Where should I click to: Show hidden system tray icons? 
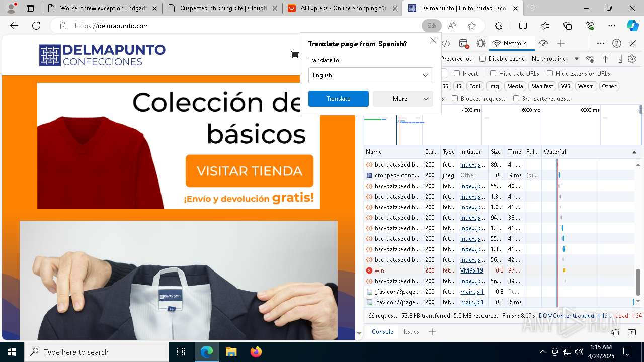coord(542,352)
